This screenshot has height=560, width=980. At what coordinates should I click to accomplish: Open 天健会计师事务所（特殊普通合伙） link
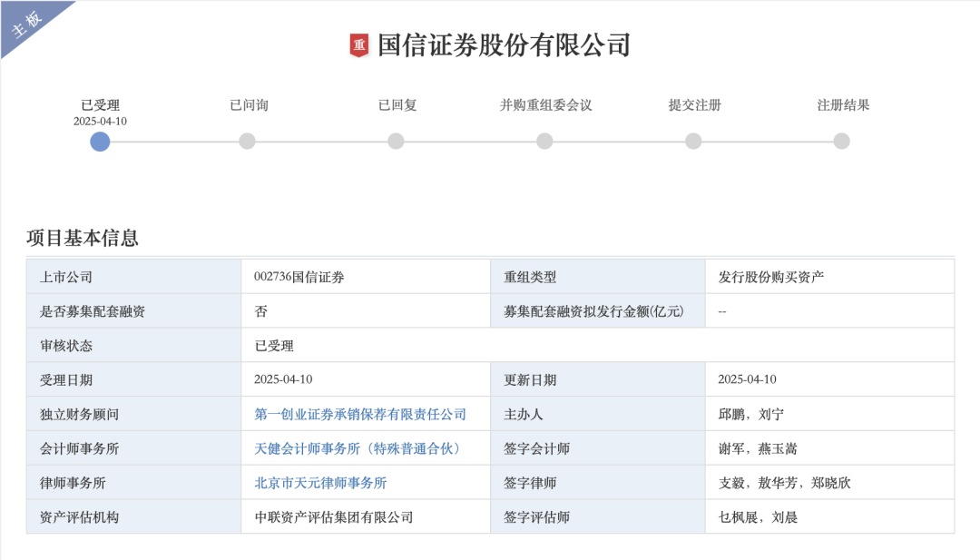coord(358,448)
